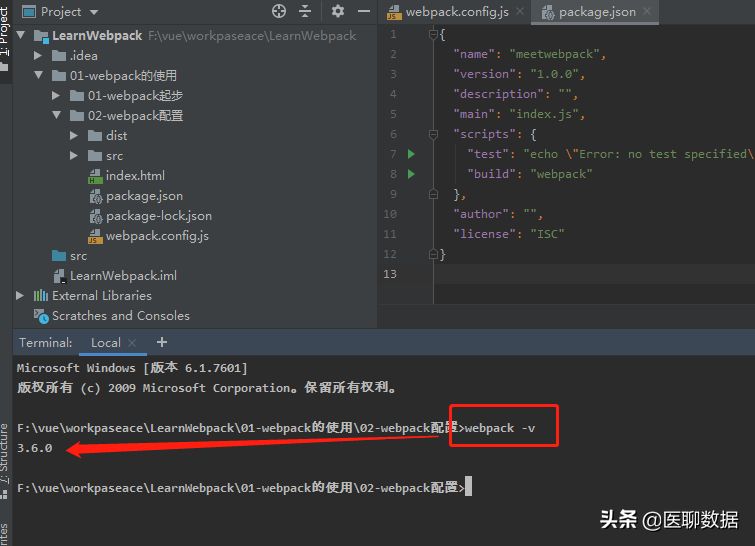755x546 pixels.
Task: Click the locate/scroll-from-source target icon
Action: (x=279, y=12)
